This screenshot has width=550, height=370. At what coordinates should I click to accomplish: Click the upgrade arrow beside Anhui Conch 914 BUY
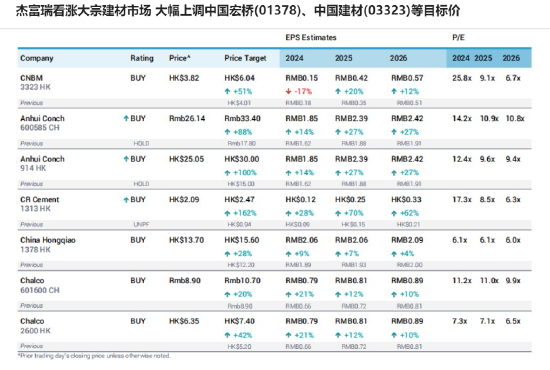pyautogui.click(x=126, y=159)
